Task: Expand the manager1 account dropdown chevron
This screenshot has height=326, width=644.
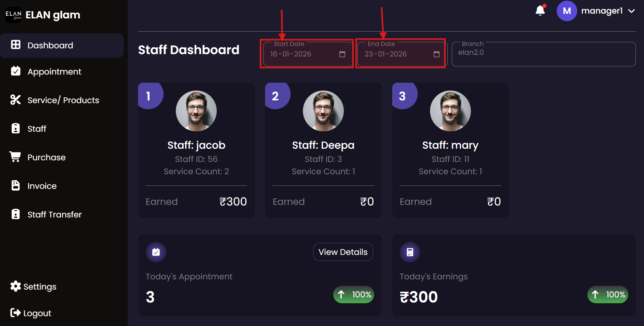Action: click(x=631, y=11)
